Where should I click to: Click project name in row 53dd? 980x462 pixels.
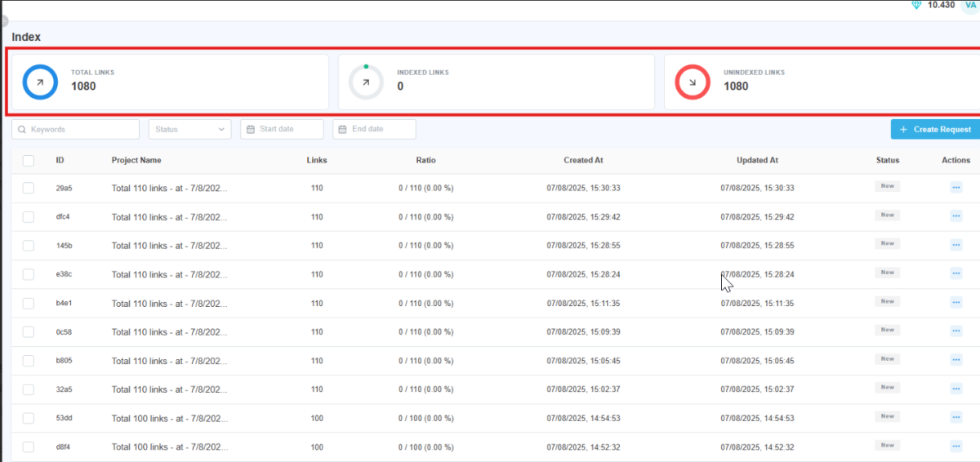coord(170,418)
